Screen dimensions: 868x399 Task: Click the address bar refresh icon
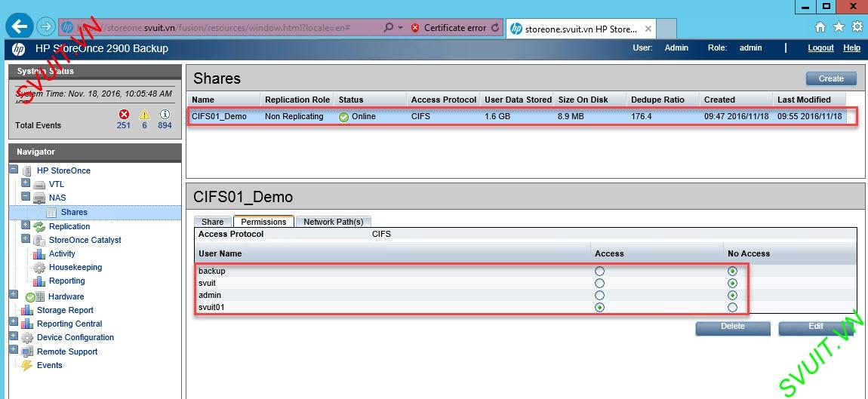tap(495, 28)
